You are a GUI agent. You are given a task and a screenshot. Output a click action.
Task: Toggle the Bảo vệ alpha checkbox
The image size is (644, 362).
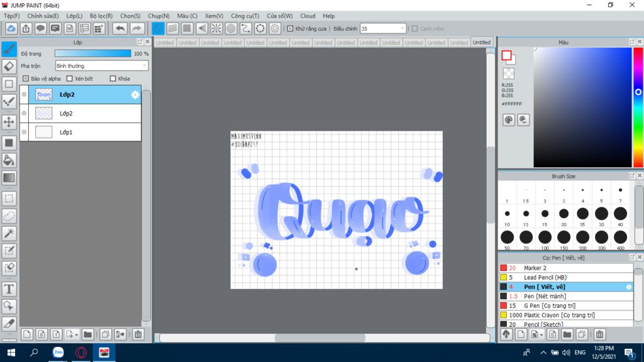coord(25,79)
